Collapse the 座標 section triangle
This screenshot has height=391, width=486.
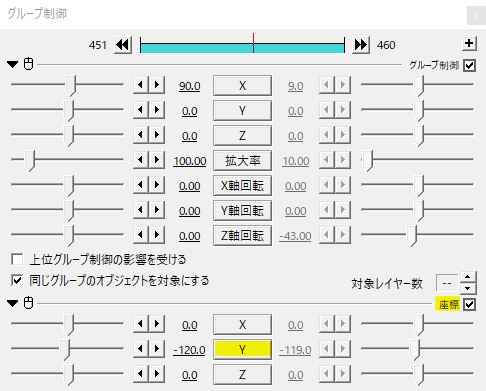click(13, 303)
